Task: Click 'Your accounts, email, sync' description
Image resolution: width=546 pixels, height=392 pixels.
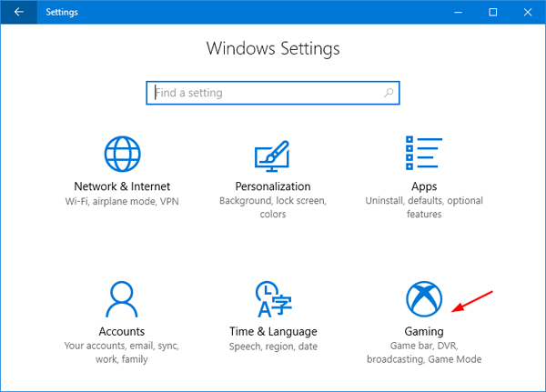Action: point(122,352)
